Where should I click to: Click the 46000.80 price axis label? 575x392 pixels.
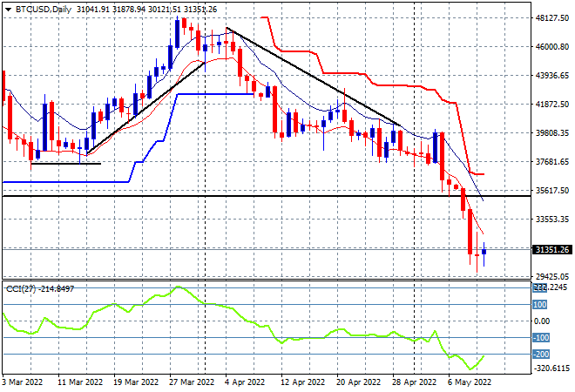click(x=552, y=46)
